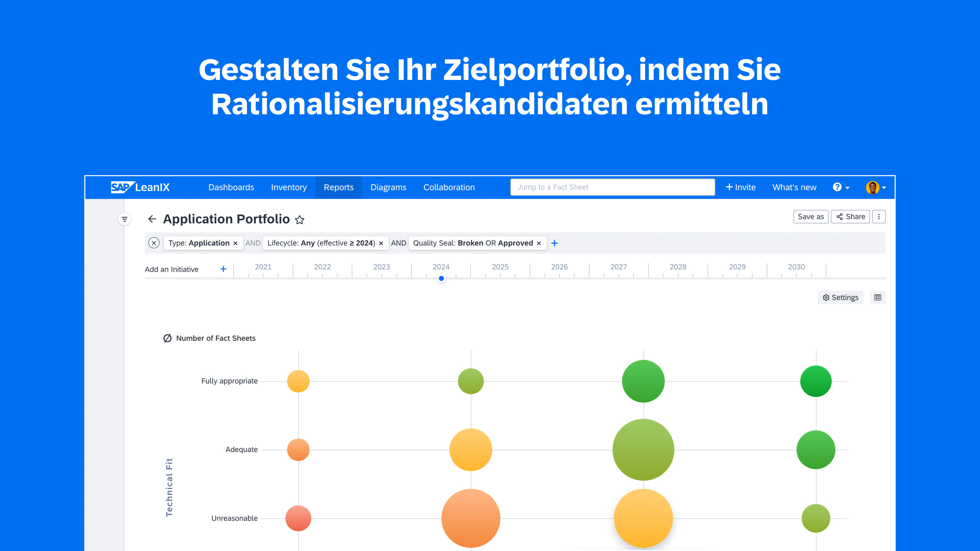
Task: Click the favorite star next to Application Portfolio
Action: click(x=299, y=220)
